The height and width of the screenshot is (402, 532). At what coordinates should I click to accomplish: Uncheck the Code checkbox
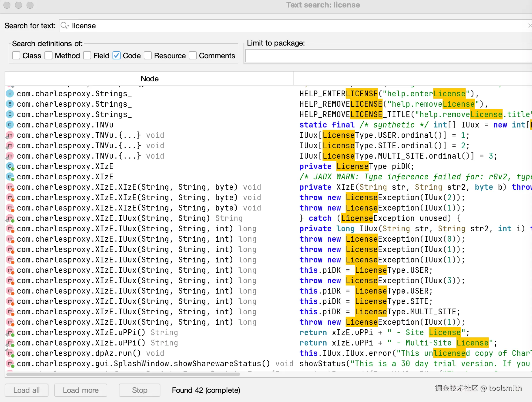coord(117,55)
